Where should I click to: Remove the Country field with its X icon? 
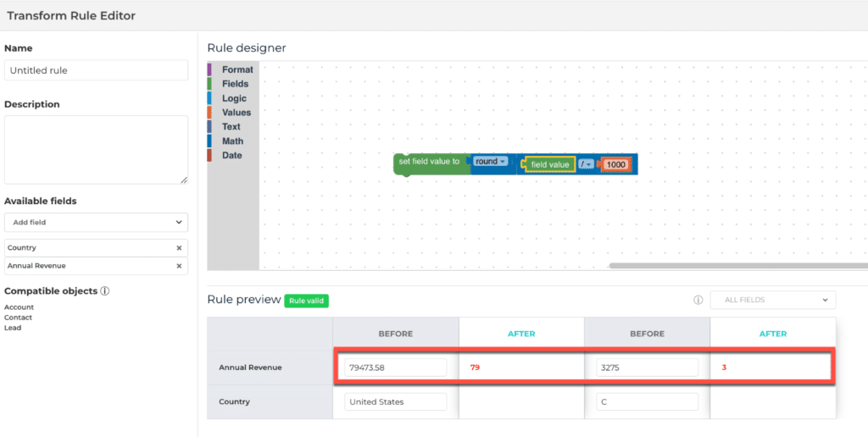tap(179, 248)
